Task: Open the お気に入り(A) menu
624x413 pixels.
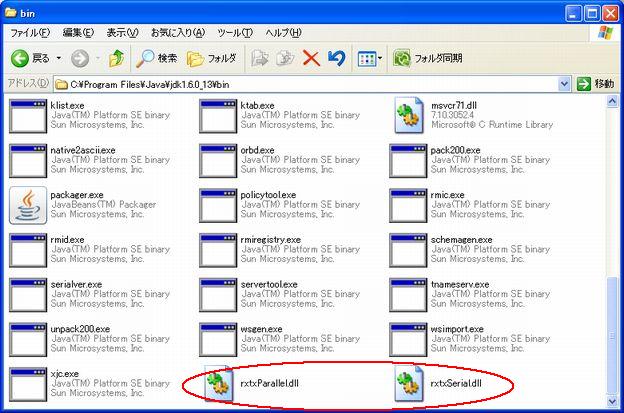Action: (x=178, y=33)
